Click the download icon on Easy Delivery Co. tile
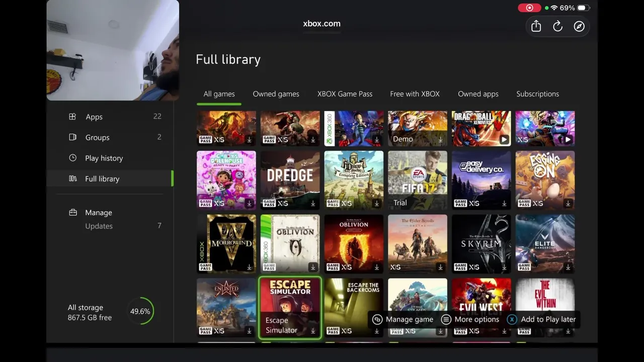Screen dimensions: 644x362 click(x=504, y=204)
